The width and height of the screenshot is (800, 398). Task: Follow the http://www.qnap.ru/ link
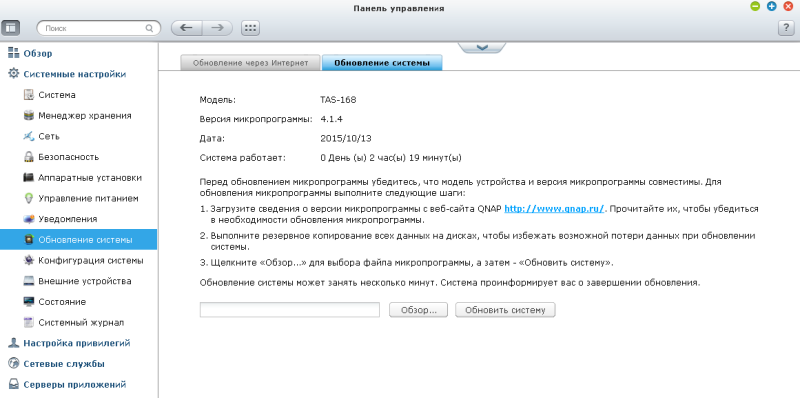tap(554, 209)
